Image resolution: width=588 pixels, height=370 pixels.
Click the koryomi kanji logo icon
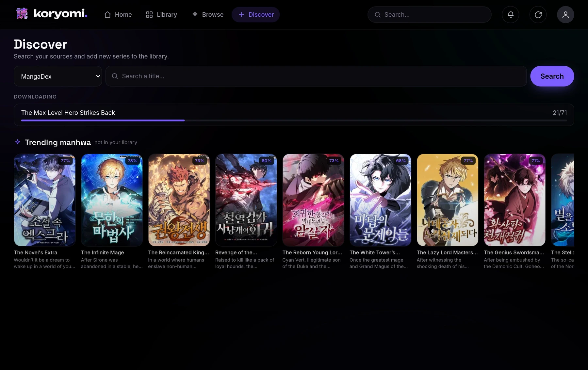22,14
